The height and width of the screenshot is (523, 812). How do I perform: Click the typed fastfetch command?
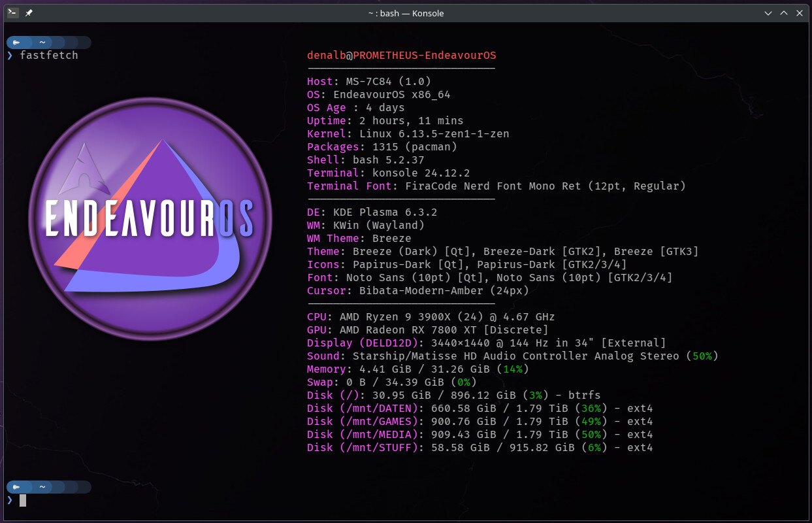[x=49, y=56]
